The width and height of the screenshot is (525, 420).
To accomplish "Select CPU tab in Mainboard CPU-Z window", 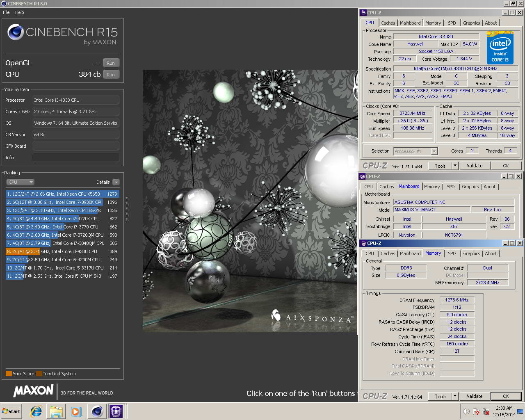I will 369,187.
